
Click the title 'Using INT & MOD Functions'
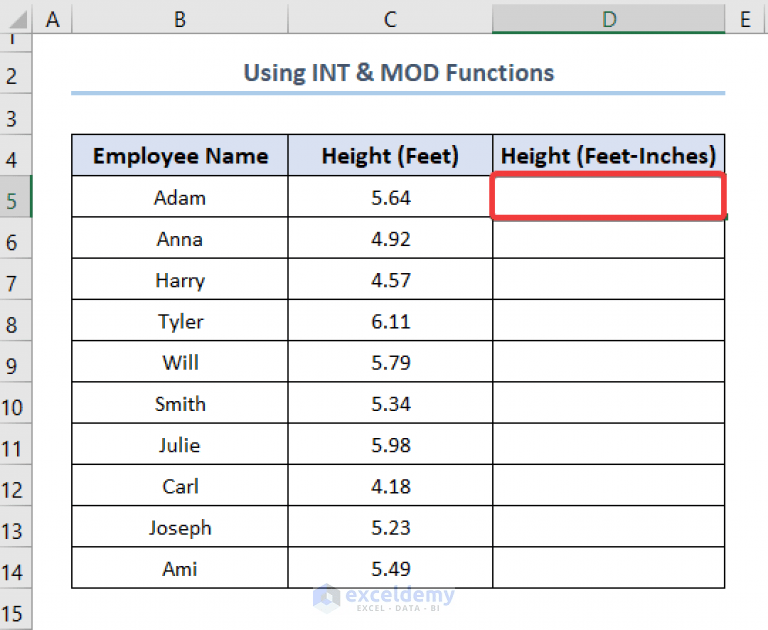[398, 73]
